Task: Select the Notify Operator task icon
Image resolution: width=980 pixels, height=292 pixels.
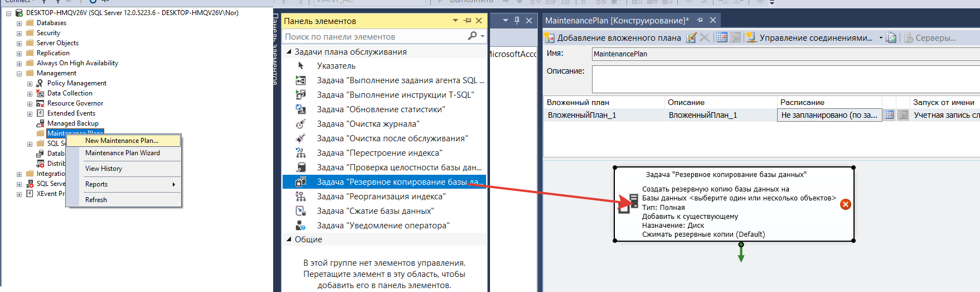Action: tap(300, 225)
